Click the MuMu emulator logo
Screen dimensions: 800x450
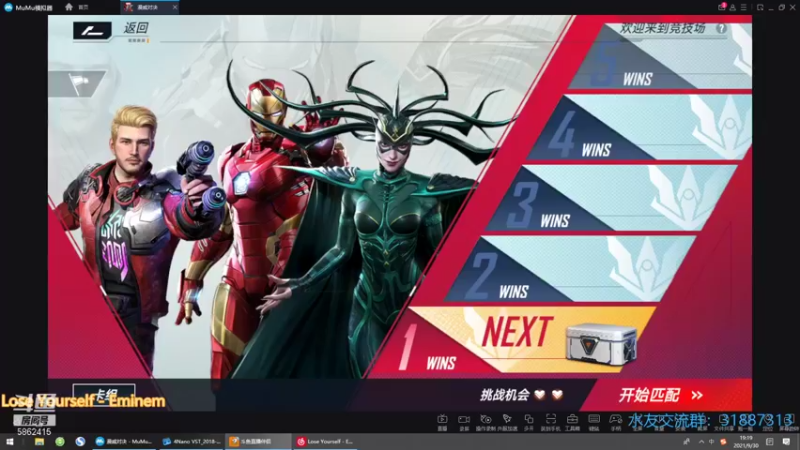pyautogui.click(x=8, y=7)
